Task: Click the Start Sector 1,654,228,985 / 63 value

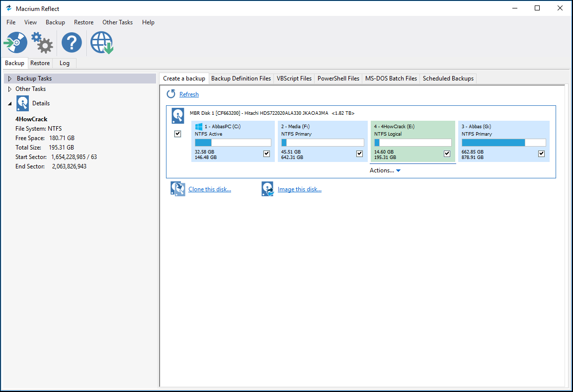Action: coord(74,157)
